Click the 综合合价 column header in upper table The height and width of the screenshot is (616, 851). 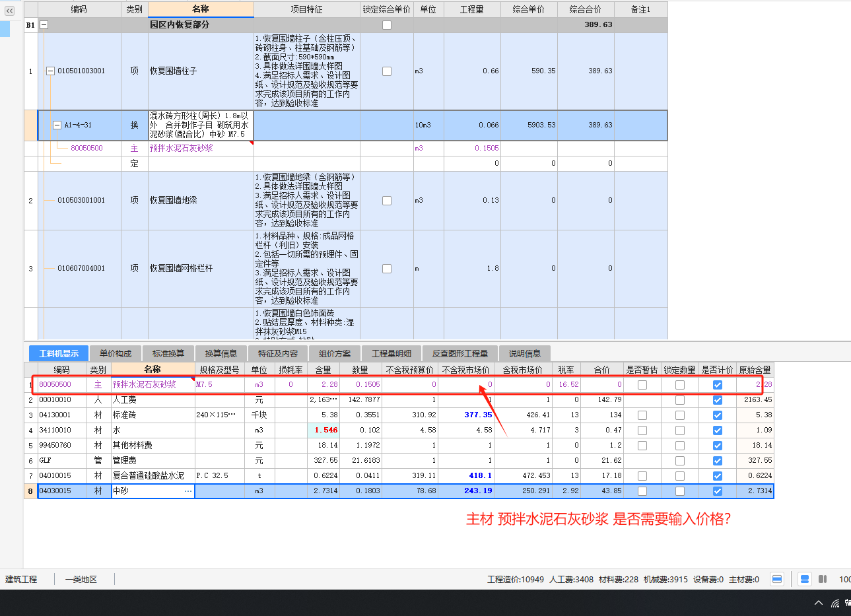[x=586, y=9]
